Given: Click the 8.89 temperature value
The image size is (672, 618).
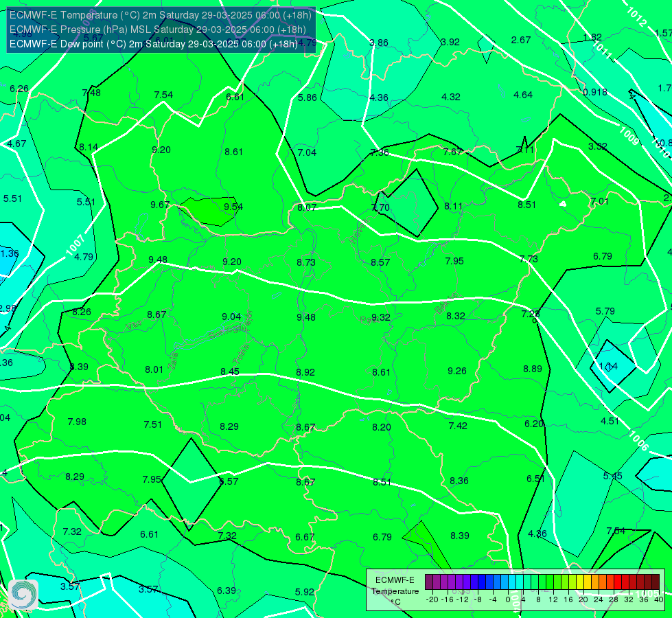Looking at the screenshot, I should 532,369.
